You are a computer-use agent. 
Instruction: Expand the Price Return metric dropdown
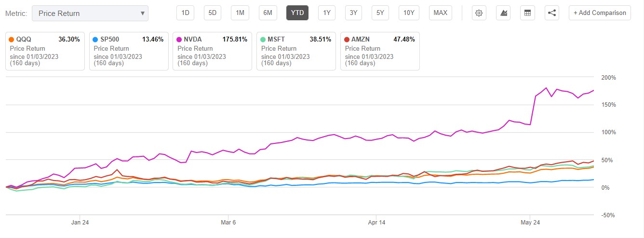point(90,14)
